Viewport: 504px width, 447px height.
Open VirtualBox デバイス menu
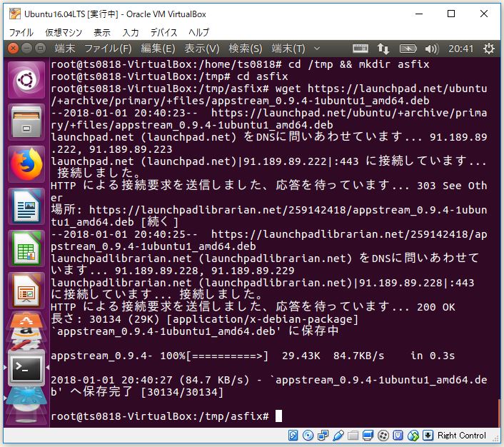click(x=163, y=32)
